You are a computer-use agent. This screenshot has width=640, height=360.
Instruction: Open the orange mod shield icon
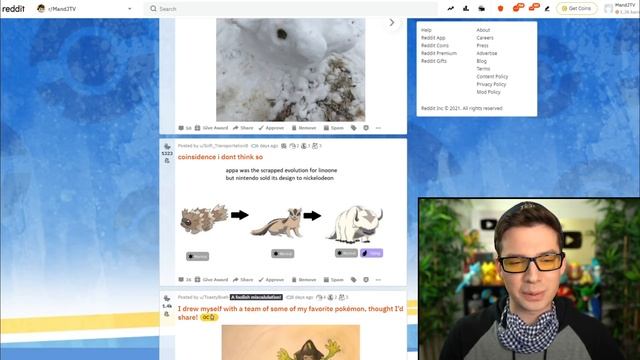500,8
